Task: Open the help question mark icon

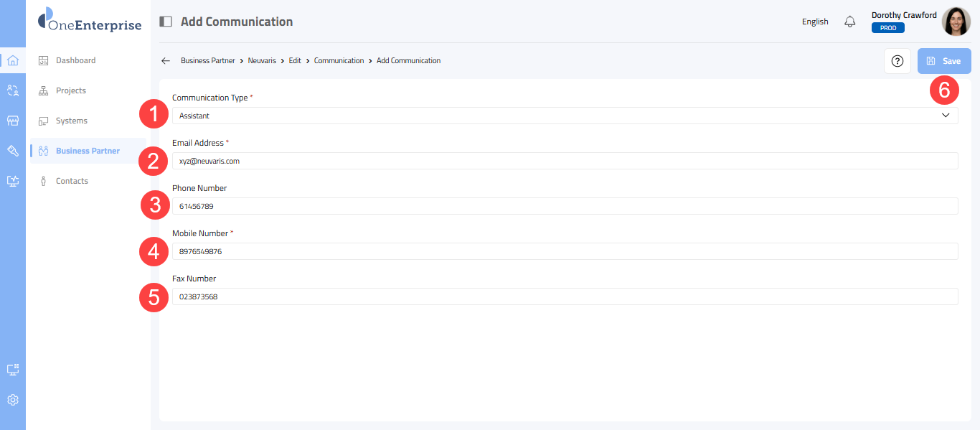Action: [897, 61]
